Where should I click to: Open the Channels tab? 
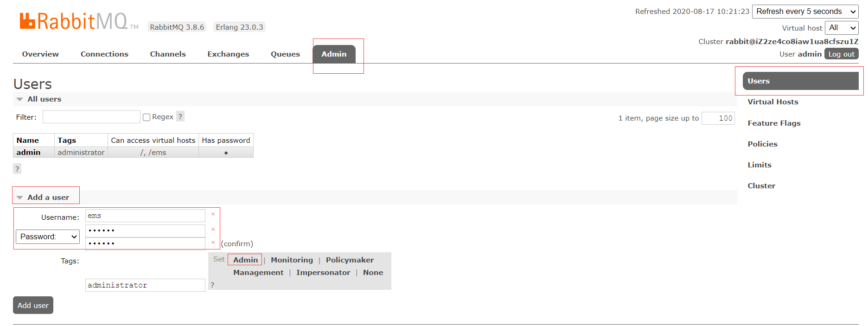point(168,54)
